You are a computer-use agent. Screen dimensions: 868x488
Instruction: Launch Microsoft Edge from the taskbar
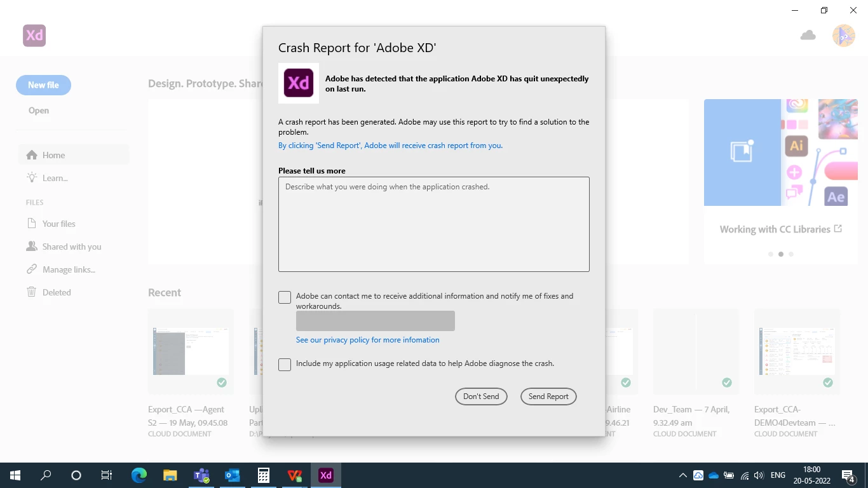point(139,475)
